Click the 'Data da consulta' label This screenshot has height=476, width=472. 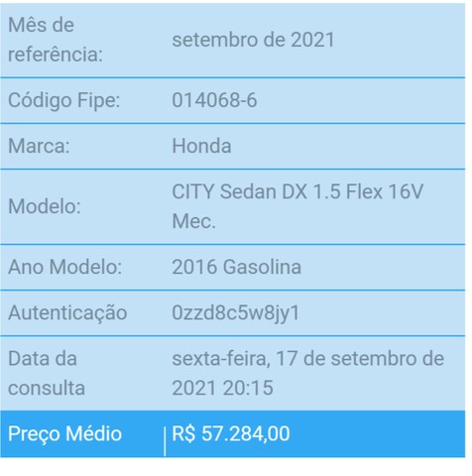pyautogui.click(x=47, y=373)
